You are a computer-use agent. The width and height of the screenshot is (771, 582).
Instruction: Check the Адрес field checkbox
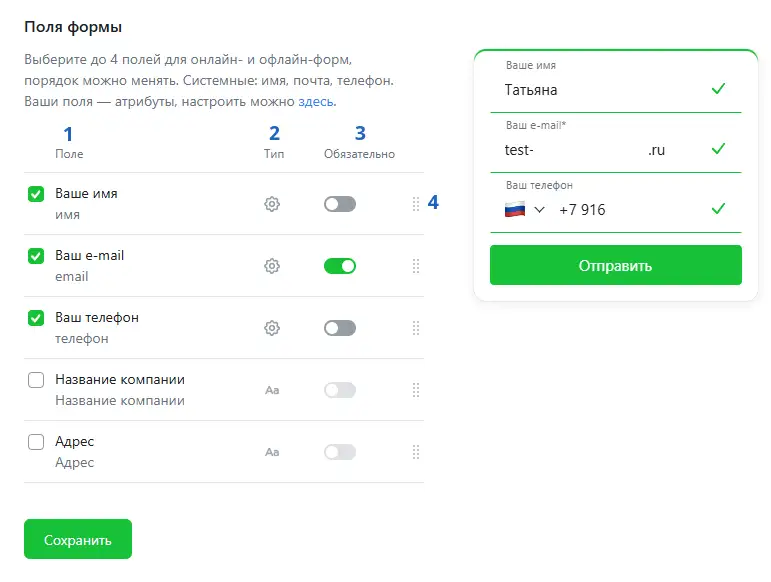tap(36, 442)
